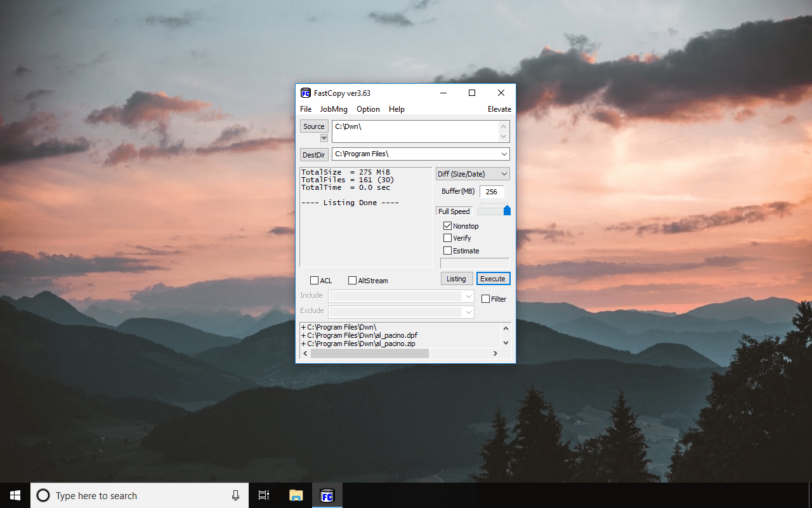Enable the Verify checkbox
The height and width of the screenshot is (508, 812).
447,238
